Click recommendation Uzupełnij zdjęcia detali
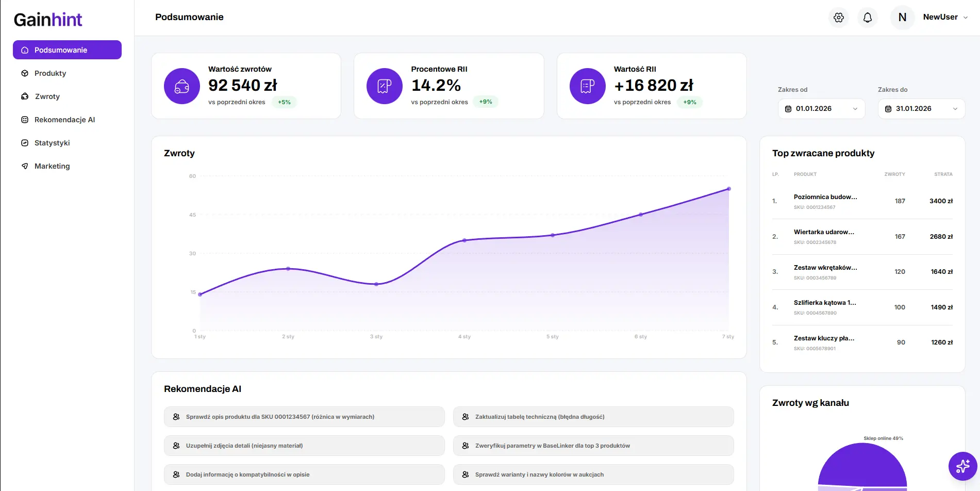Image resolution: width=980 pixels, height=491 pixels. click(304, 446)
